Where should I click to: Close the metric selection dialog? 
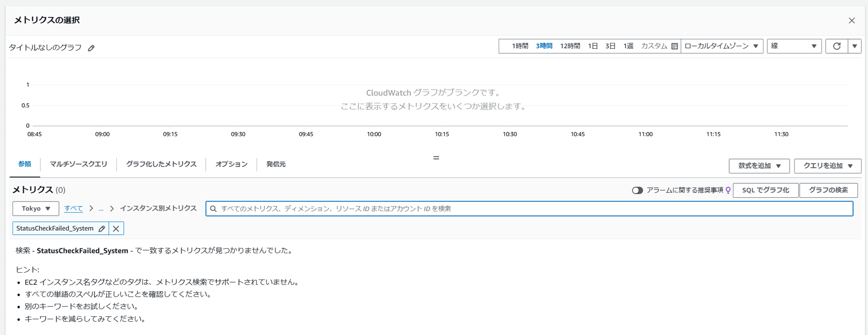coord(852,20)
